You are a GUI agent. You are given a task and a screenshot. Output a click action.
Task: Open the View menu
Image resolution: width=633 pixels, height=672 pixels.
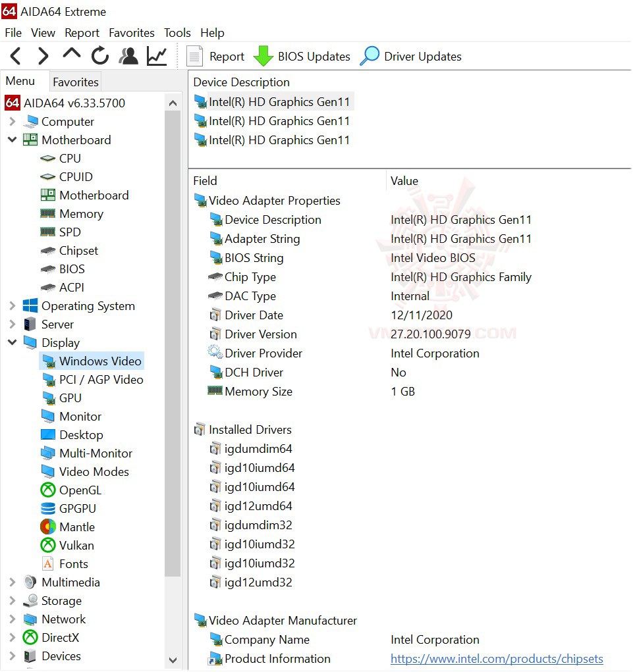(x=43, y=32)
